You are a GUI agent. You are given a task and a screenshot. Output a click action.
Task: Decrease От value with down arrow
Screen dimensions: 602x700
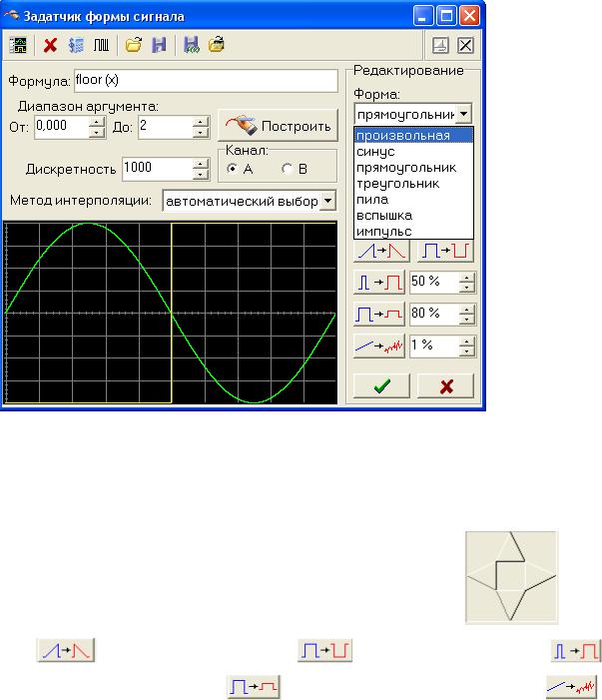(97, 133)
